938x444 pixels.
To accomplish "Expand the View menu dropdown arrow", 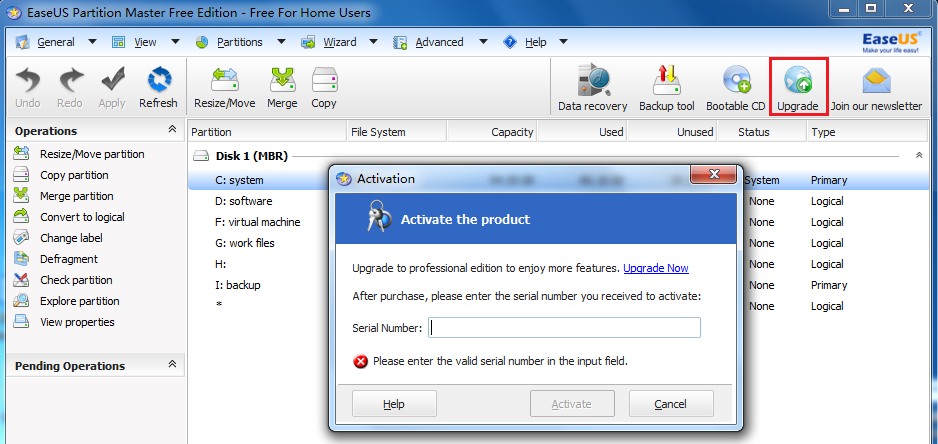I will 175,42.
